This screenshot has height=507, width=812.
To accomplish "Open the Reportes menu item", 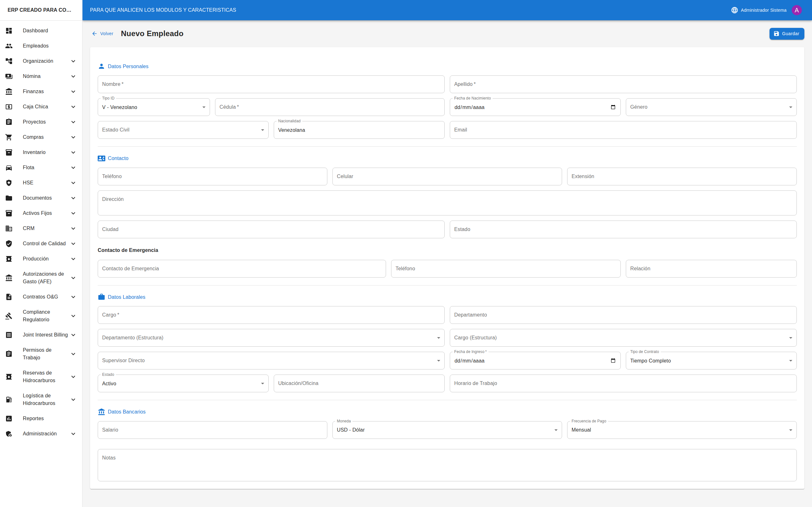I will click(33, 419).
